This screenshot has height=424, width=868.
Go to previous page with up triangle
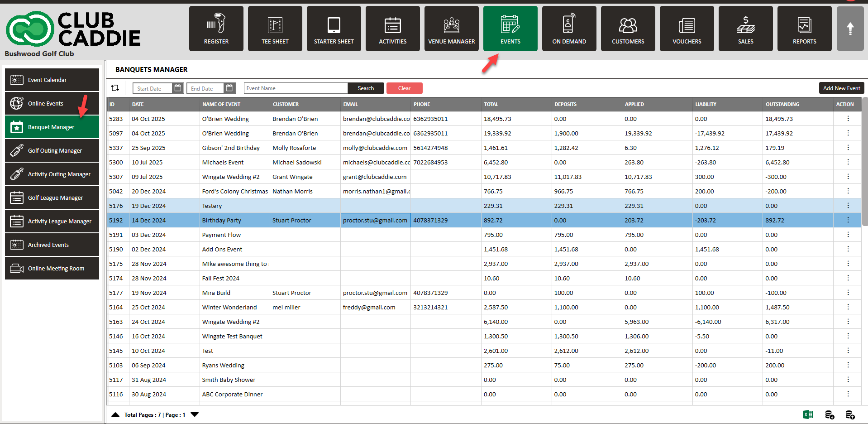pyautogui.click(x=115, y=414)
